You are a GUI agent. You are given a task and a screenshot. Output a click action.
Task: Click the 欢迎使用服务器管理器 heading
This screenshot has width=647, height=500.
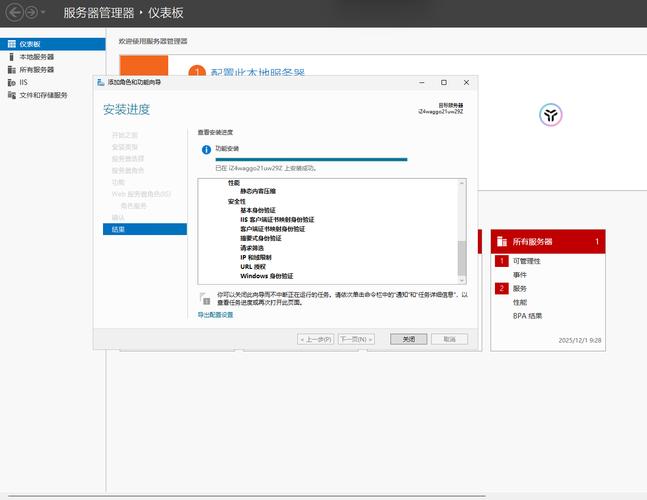[153, 41]
